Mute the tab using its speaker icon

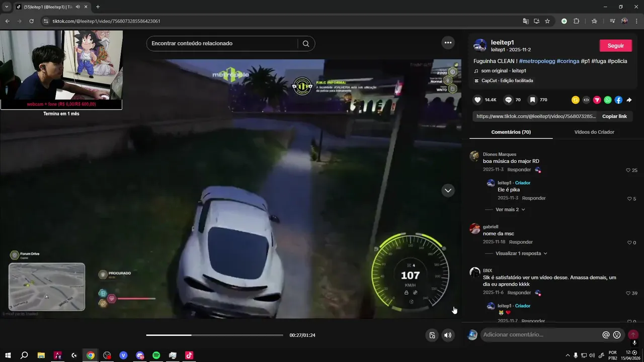pos(77,7)
